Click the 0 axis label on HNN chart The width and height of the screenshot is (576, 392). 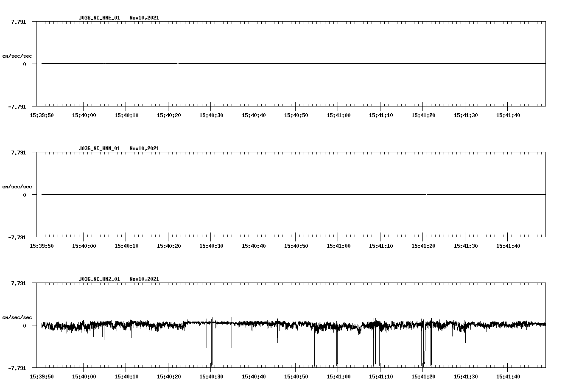point(25,195)
